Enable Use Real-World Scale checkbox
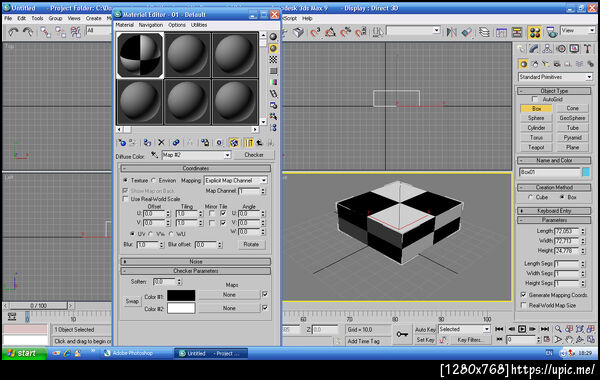The width and height of the screenshot is (600, 380). click(x=125, y=199)
